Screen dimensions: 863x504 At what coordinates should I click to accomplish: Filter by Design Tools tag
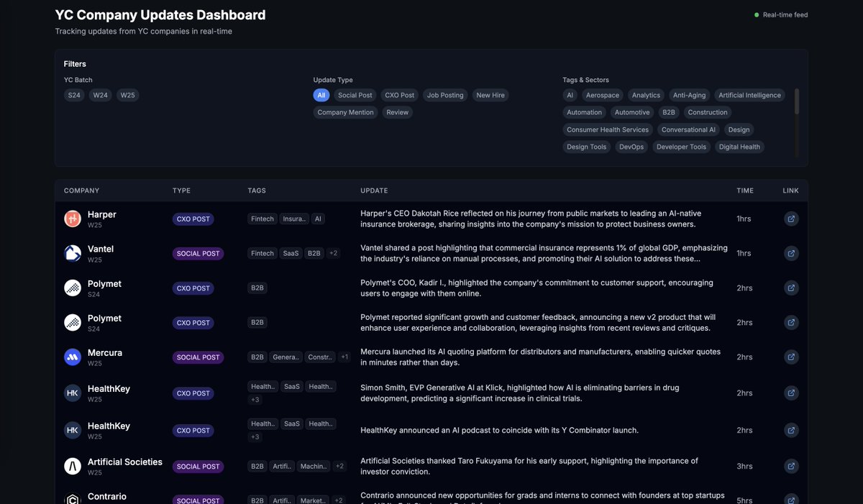click(x=587, y=147)
